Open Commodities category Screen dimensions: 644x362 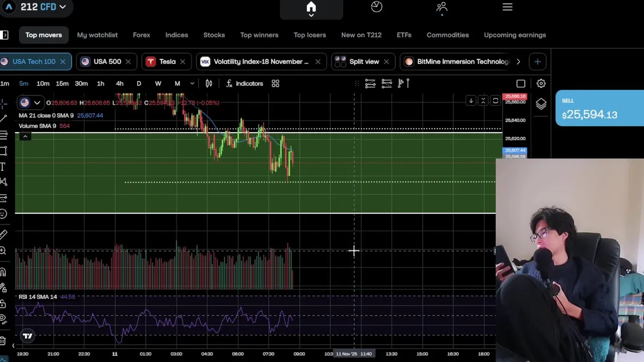pyautogui.click(x=448, y=35)
